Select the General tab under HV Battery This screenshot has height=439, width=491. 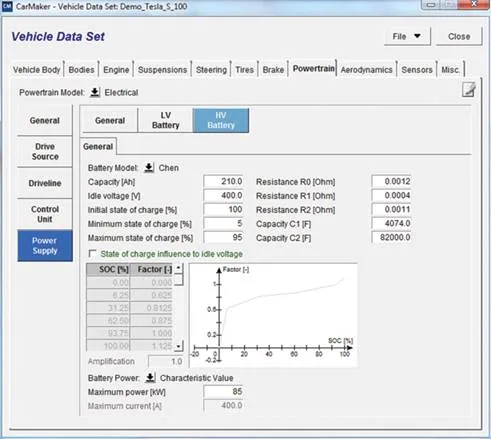[98, 146]
